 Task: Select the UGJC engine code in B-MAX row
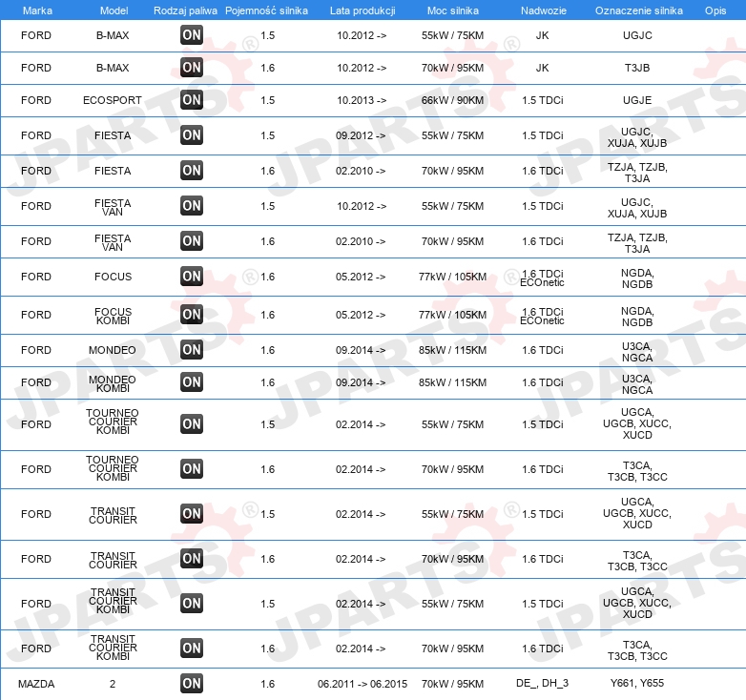(x=637, y=35)
